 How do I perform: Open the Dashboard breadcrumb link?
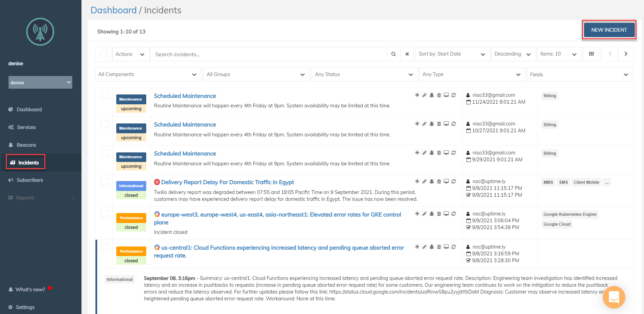(x=114, y=10)
